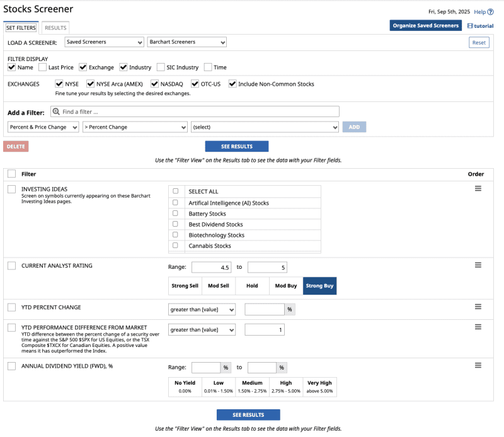504x437 pixels.
Task: Select the Set Filters tab
Action: point(21,28)
